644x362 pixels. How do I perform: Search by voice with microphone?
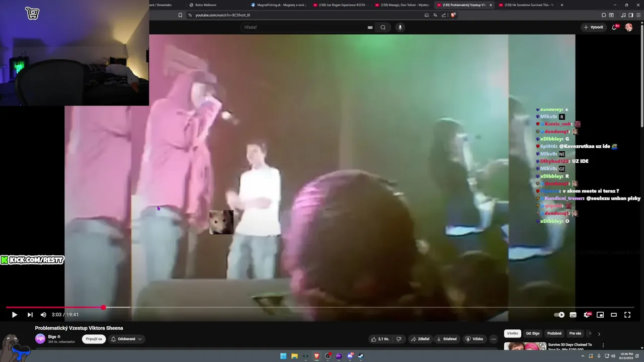[400, 27]
